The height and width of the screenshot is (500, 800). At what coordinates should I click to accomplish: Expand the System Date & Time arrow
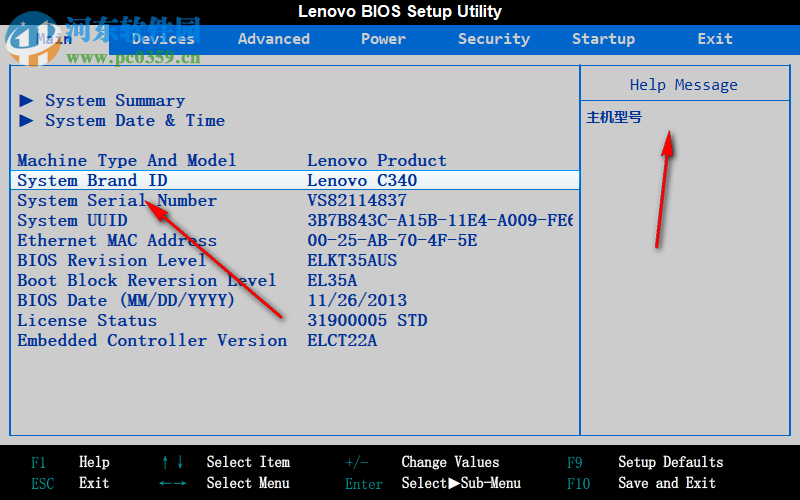27,121
